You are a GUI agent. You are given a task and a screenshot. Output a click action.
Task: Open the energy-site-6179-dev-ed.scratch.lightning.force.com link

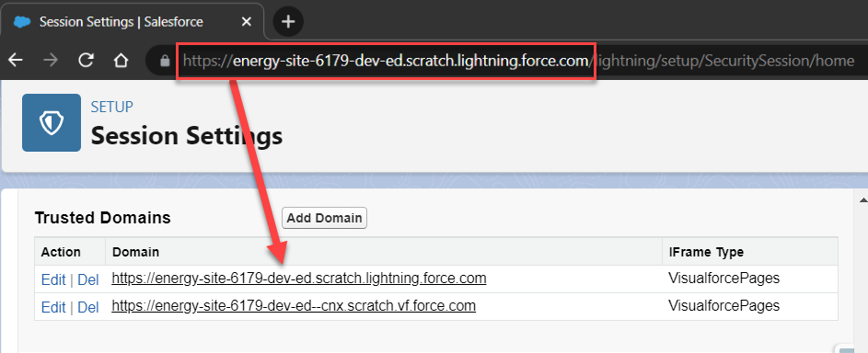[299, 279]
